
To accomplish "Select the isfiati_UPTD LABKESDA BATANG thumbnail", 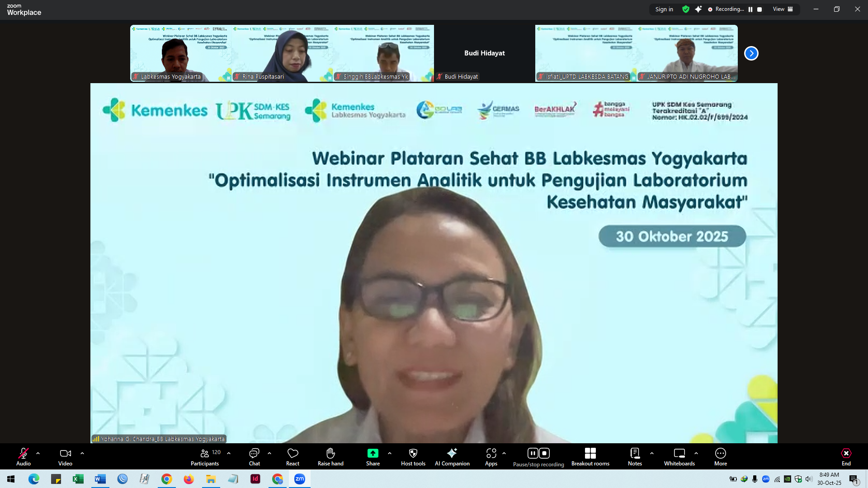I will 586,53.
